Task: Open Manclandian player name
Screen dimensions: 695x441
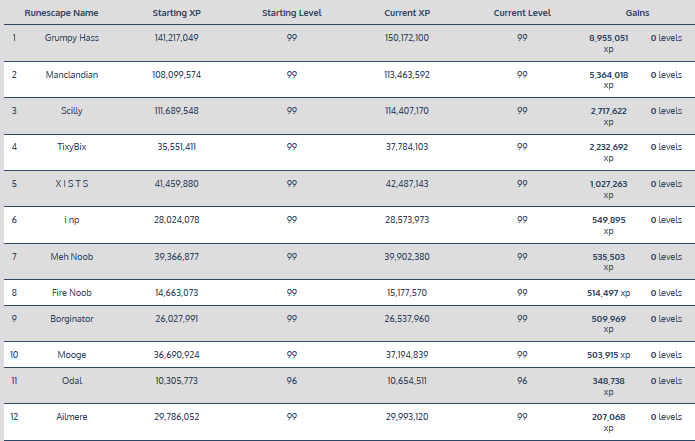Action: pos(71,75)
